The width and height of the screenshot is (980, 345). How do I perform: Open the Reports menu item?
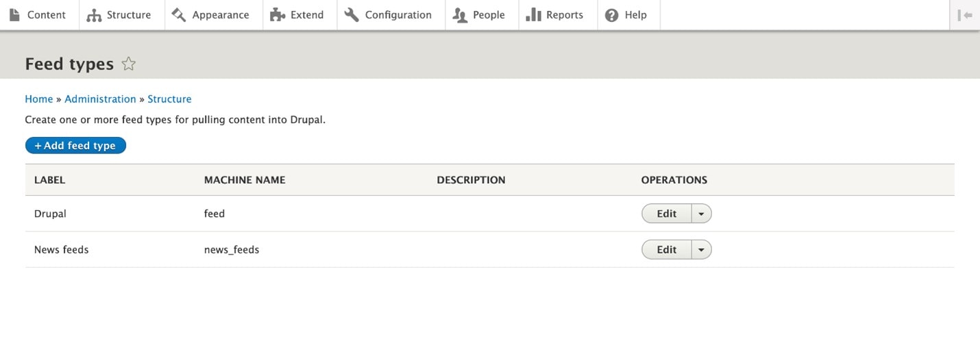(x=564, y=15)
